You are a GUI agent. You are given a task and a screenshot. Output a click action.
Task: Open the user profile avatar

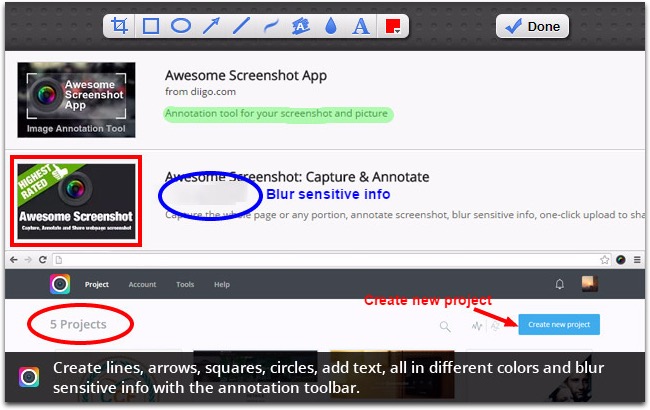click(x=589, y=284)
